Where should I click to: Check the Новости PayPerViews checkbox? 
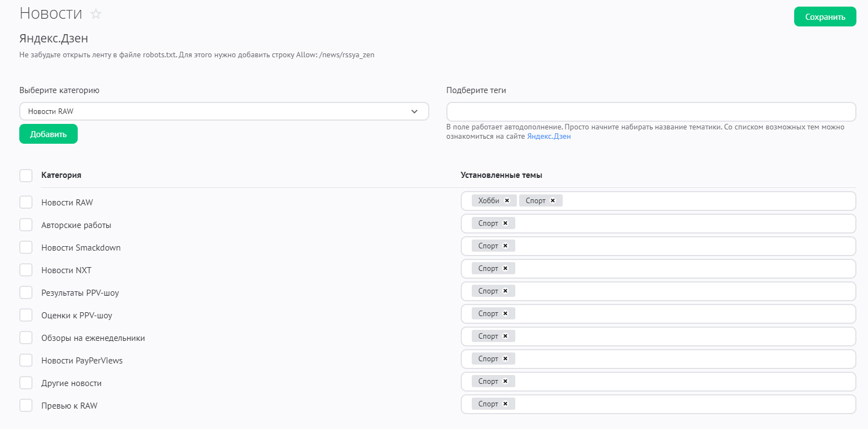[x=26, y=360]
